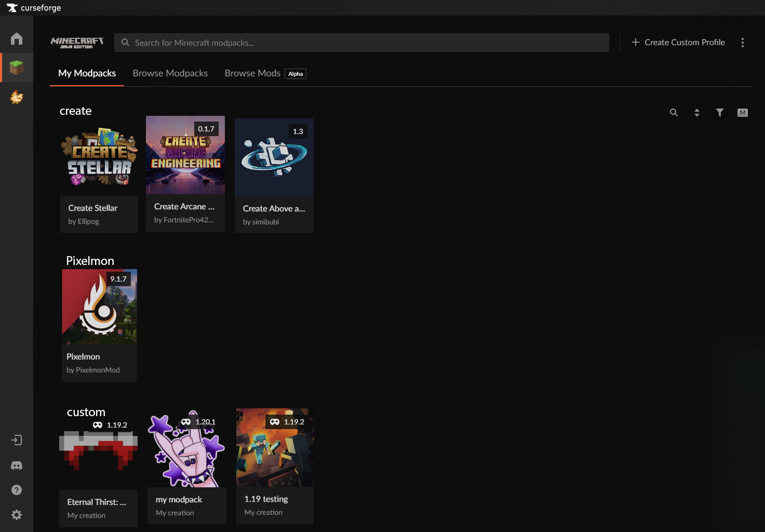Select the My Modpacks tab
Screen dimensions: 765x532
tap(87, 73)
